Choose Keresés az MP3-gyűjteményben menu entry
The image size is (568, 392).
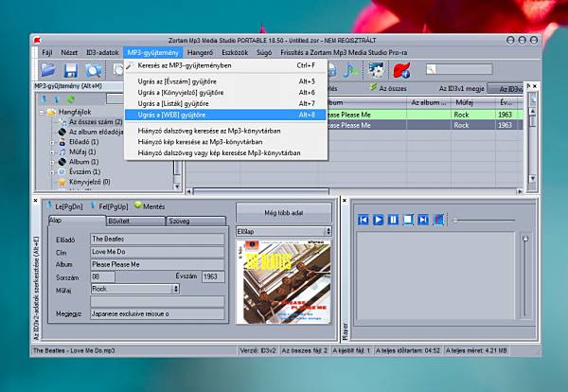[225, 65]
